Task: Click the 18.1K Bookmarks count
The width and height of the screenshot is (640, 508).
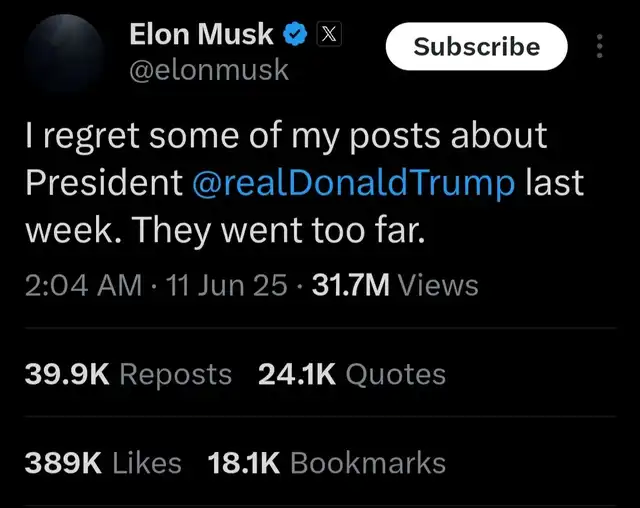Action: pyautogui.click(x=326, y=463)
